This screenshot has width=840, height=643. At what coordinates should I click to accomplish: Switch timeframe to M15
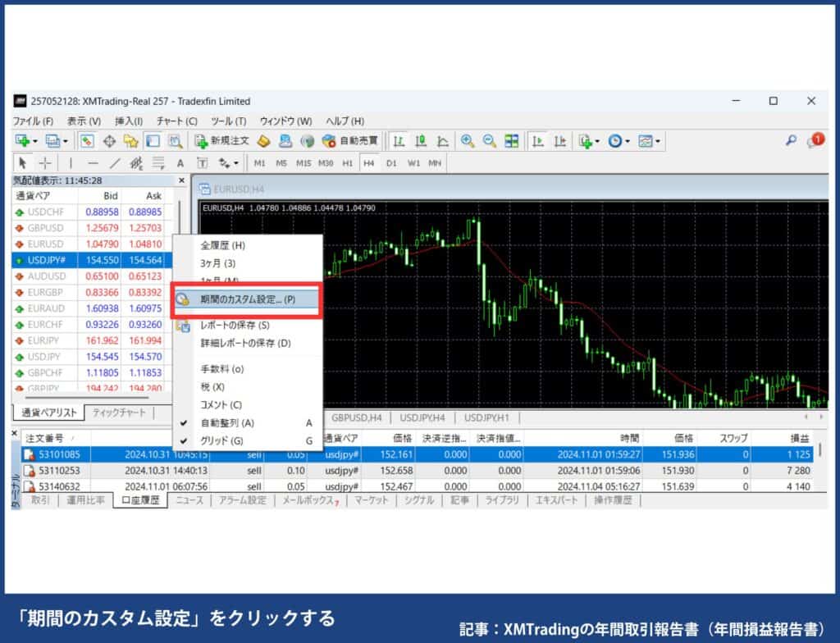tap(304, 163)
